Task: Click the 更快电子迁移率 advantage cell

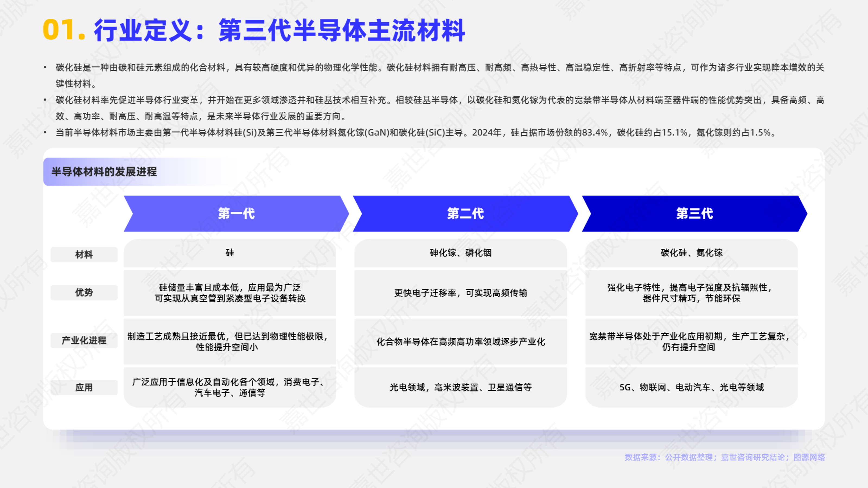Action: coord(460,293)
